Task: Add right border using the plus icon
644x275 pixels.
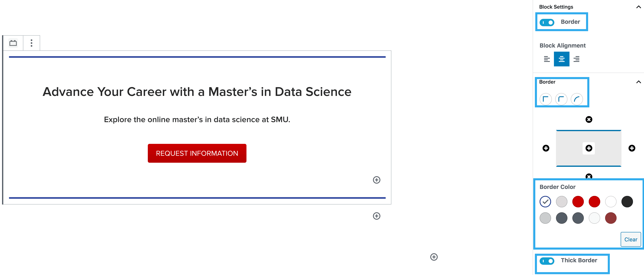Action: pos(632,148)
